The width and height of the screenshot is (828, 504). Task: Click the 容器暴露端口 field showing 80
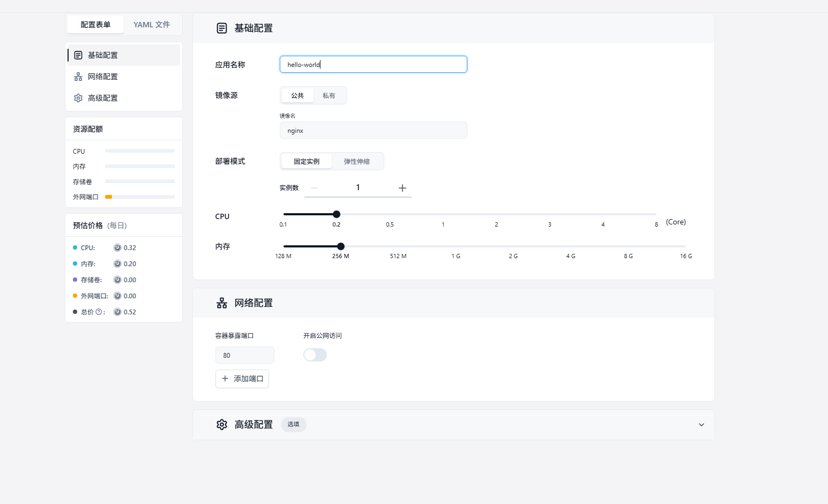[x=245, y=355]
